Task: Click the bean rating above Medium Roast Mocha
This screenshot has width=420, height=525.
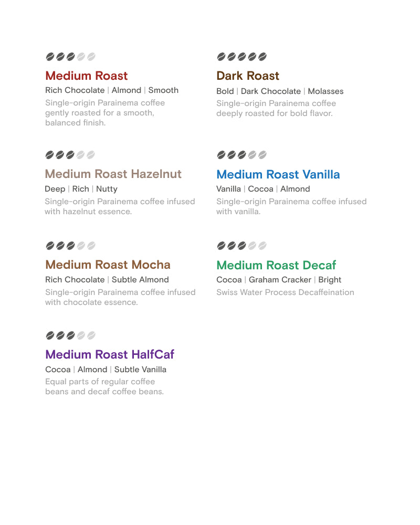Action: [70, 246]
